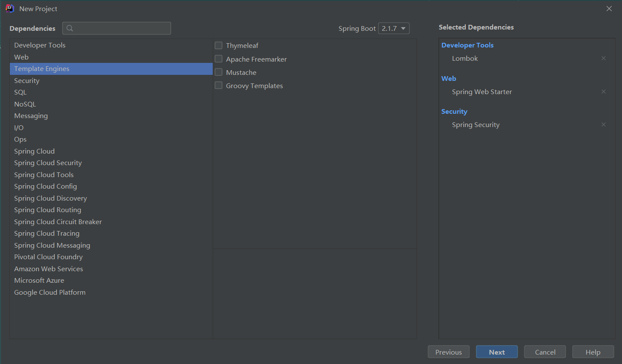
Task: Choose the Ops category
Action: [x=111, y=139]
